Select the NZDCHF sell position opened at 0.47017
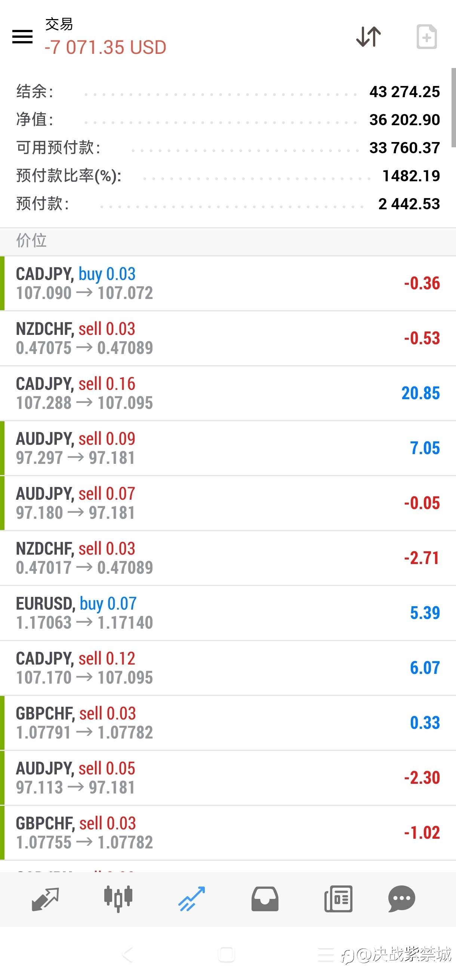 [x=228, y=558]
